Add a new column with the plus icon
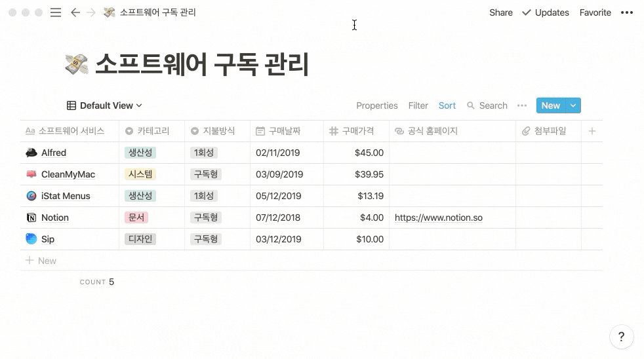Viewport: 644px width, 359px height. [x=592, y=131]
